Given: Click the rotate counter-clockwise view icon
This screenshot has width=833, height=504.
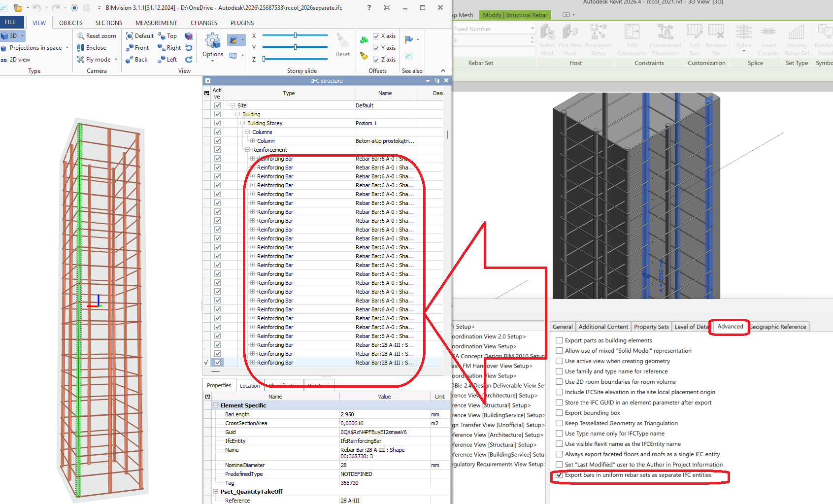Looking at the screenshot, I should point(189,48).
